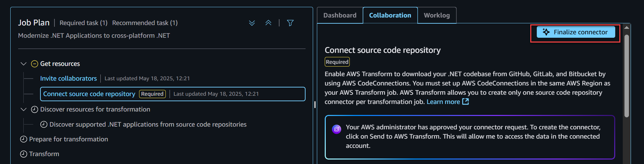This screenshot has width=644, height=164.
Task: Select the Transform step
Action: (44, 154)
